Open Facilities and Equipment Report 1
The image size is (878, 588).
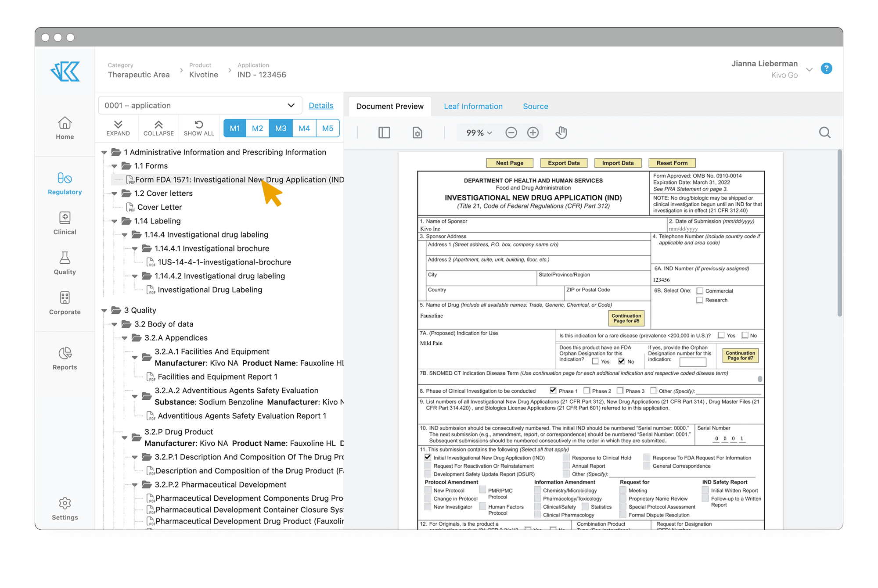[x=212, y=377]
